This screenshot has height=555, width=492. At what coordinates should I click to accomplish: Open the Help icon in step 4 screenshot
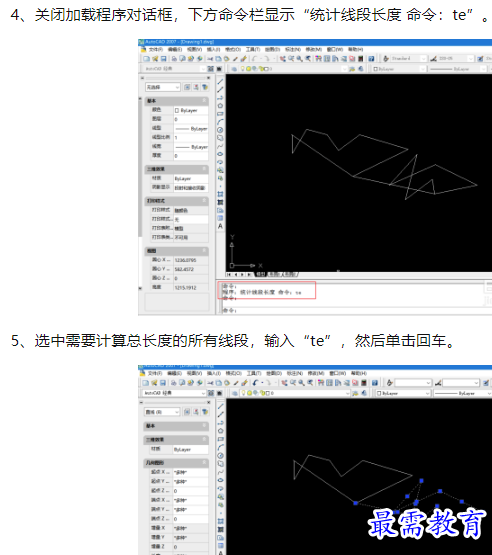tap(371, 59)
